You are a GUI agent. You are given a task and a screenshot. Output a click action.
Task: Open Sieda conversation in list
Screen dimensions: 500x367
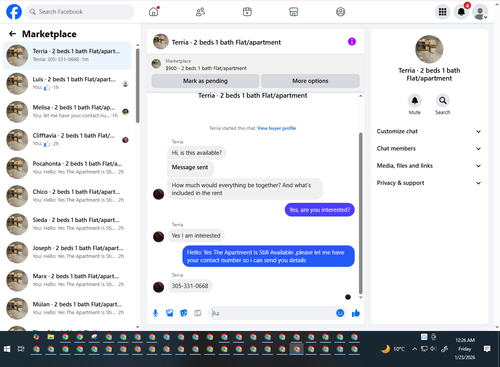(67, 224)
